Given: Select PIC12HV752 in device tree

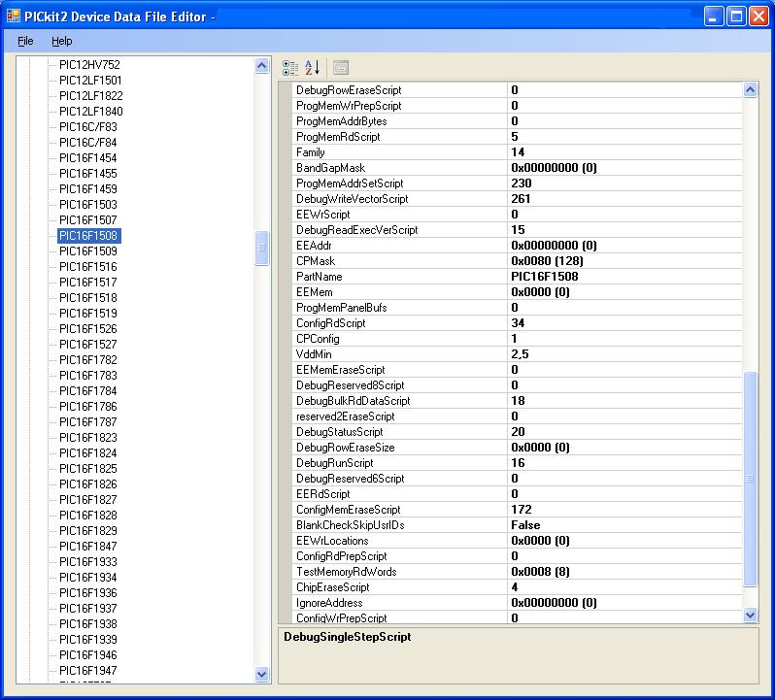Looking at the screenshot, I should coord(89,65).
